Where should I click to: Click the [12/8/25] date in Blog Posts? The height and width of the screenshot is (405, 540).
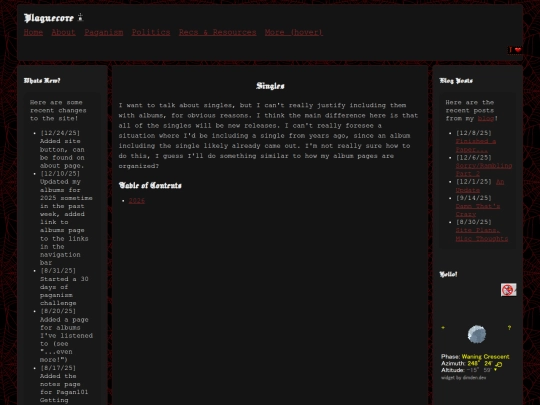(x=474, y=133)
